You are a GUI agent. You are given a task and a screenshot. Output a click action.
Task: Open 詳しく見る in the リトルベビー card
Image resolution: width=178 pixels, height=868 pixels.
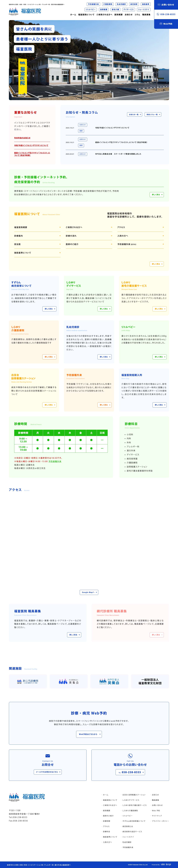[x=159, y=357]
